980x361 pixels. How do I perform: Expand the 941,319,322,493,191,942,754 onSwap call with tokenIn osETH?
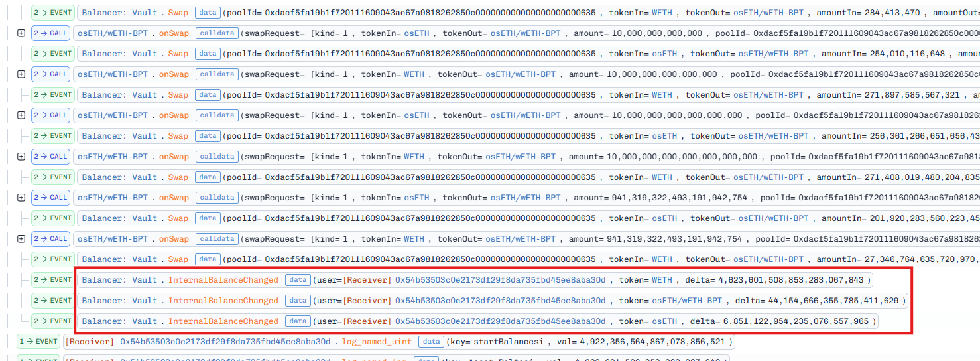click(21, 198)
